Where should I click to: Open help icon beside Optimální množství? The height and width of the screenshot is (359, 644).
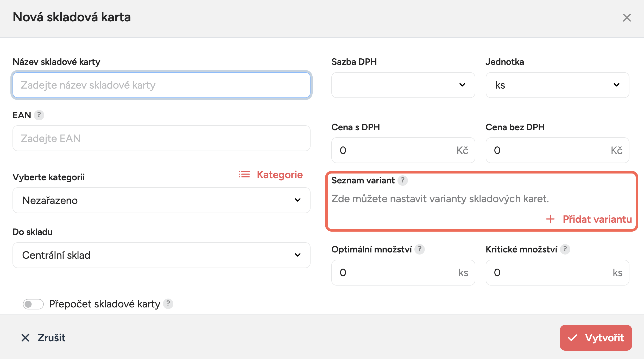coord(420,249)
